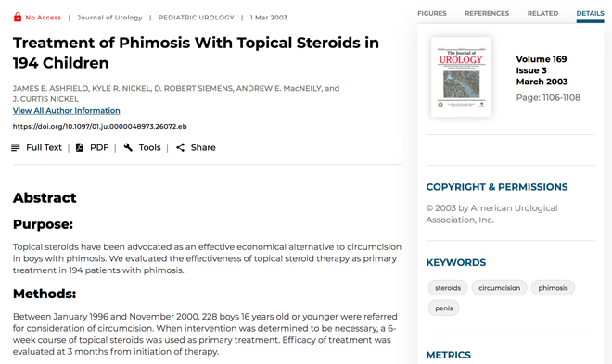Screen dimensions: 612x364
Task: Switch to the Figures tab
Action: click(432, 13)
